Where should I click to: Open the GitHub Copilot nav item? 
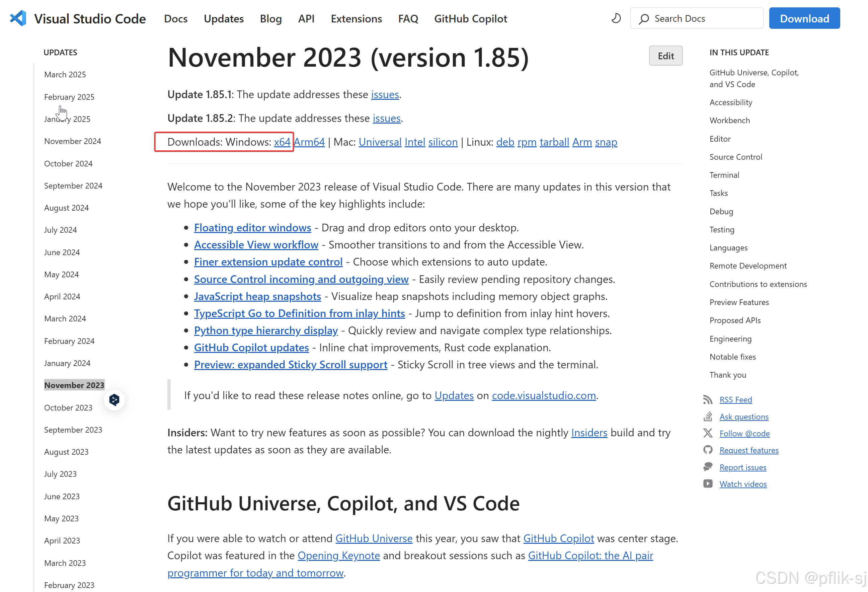point(470,19)
